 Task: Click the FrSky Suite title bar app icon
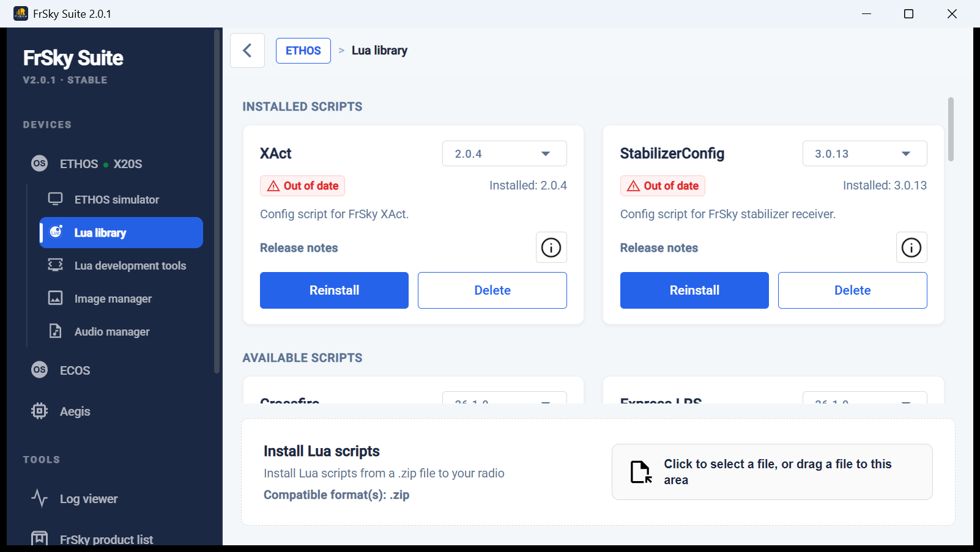click(x=20, y=13)
